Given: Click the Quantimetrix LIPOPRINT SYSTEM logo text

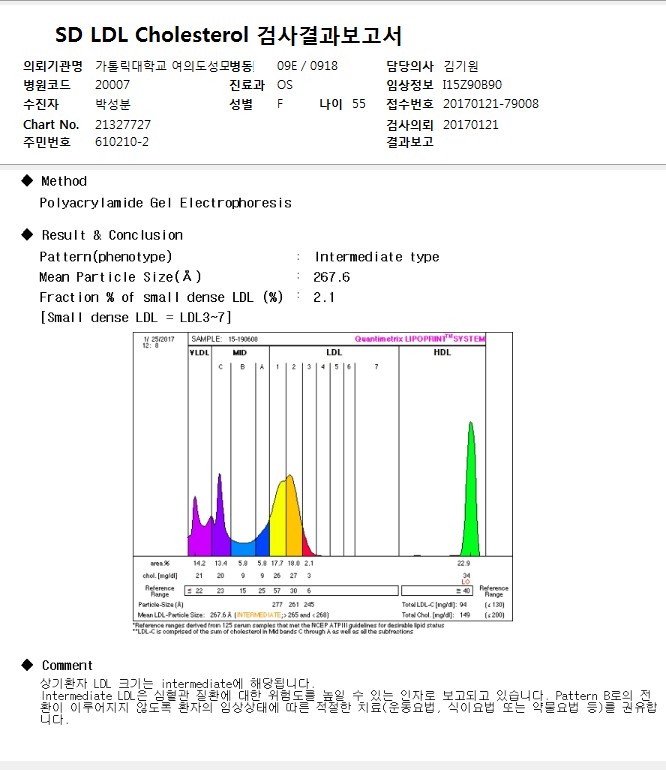Looking at the screenshot, I should click(419, 339).
